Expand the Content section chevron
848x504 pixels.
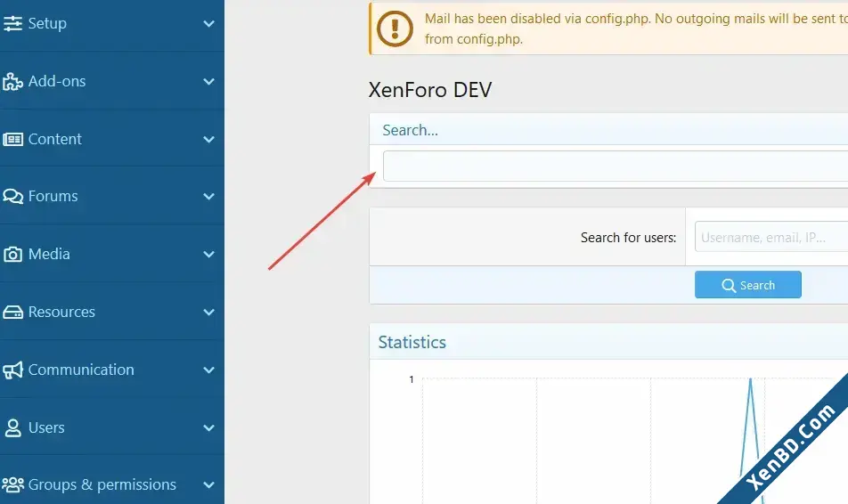click(208, 140)
